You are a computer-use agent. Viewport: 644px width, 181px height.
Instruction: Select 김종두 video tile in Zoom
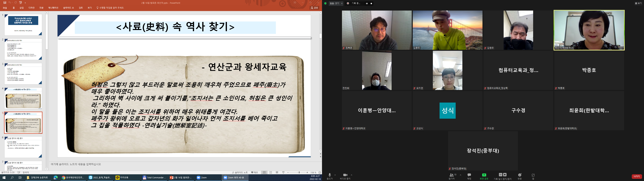coord(447,30)
